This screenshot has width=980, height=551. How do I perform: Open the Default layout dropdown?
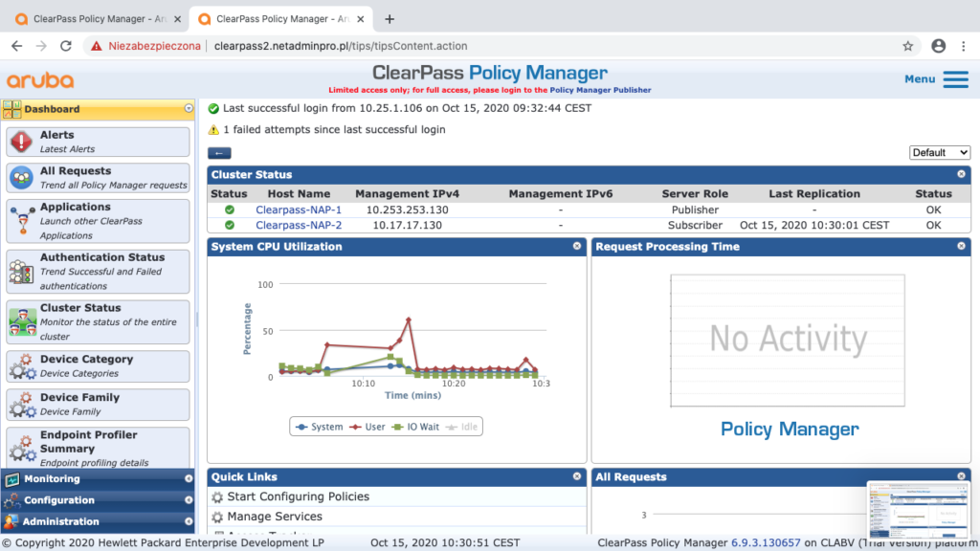[x=940, y=152]
